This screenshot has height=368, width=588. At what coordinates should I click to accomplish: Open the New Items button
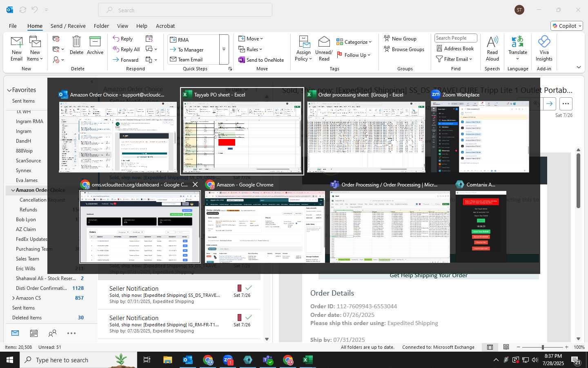point(35,49)
